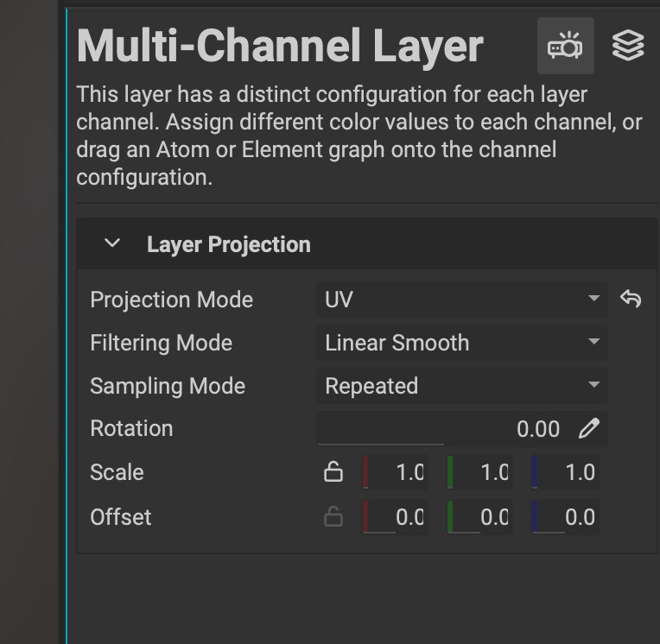Screen dimensions: 660x644
Task: Click the green Offset Y value field
Action: tap(480, 517)
